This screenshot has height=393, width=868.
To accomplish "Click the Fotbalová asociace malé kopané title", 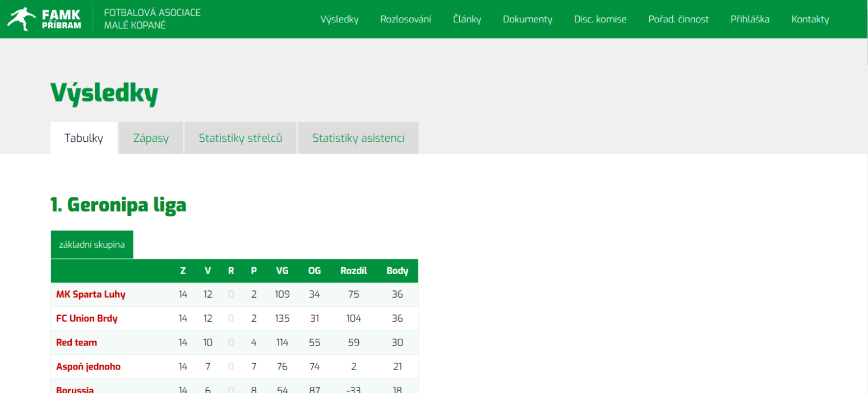I will click(x=152, y=19).
